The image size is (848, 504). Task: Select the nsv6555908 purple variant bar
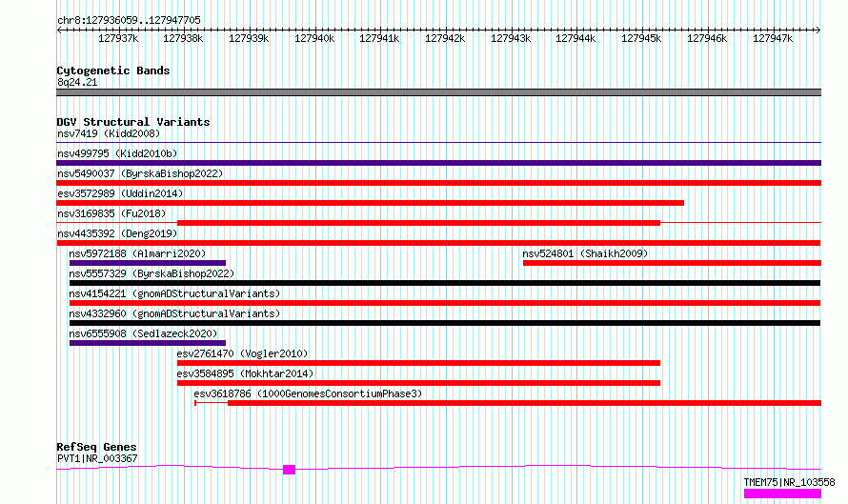pos(148,343)
